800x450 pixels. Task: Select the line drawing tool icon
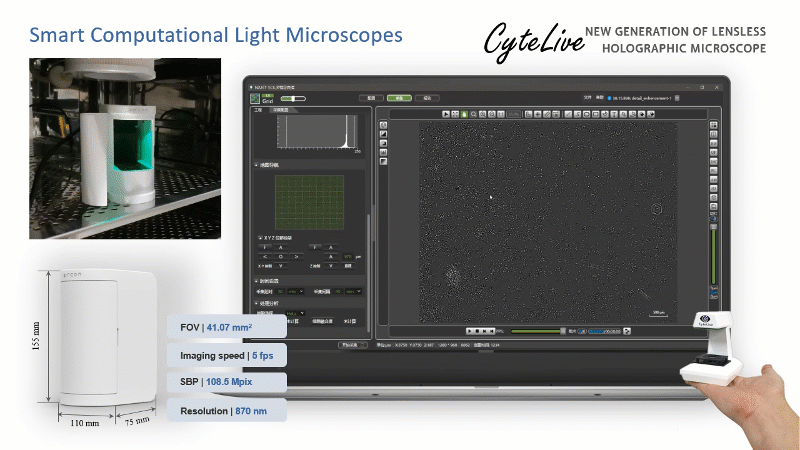coord(568,114)
